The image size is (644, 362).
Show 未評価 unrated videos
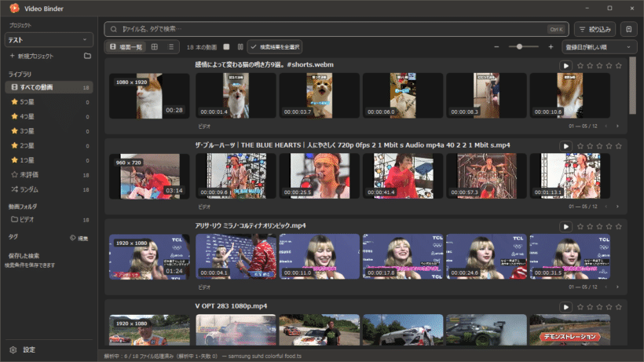[x=49, y=175]
